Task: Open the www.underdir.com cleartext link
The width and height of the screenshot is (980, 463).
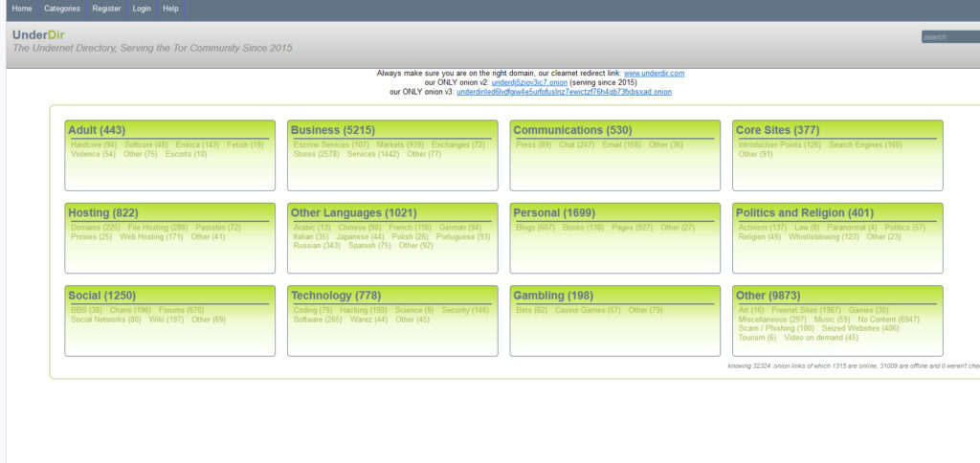Action: click(654, 73)
